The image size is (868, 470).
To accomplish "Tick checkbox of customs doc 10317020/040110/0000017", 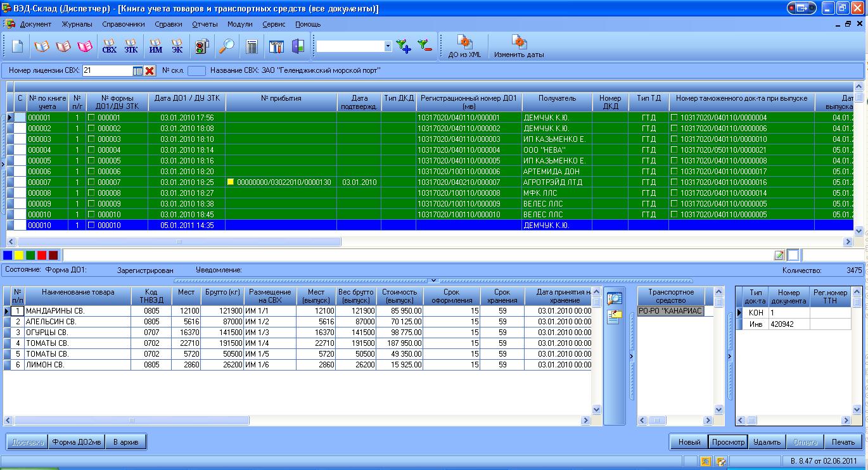I will (x=674, y=172).
